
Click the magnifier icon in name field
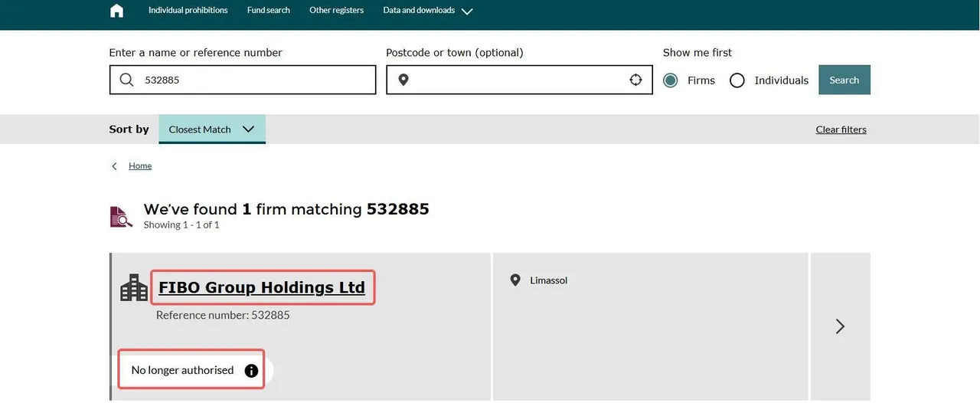[x=127, y=80]
